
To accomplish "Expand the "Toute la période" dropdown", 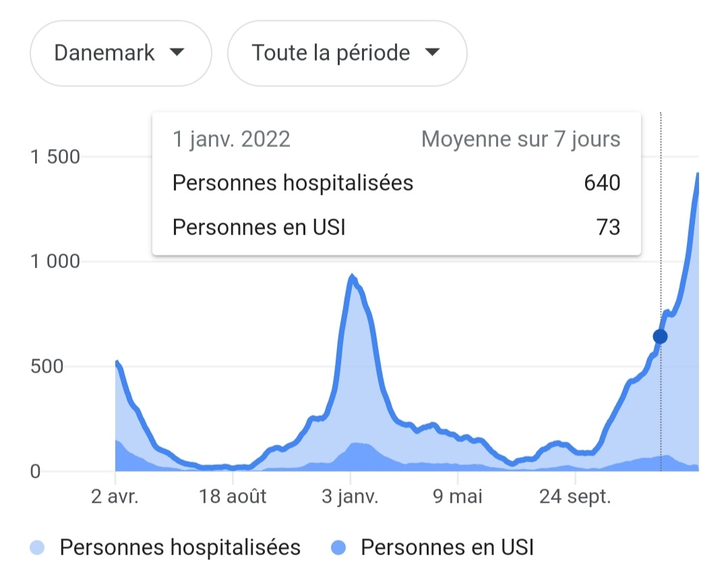I will [346, 53].
